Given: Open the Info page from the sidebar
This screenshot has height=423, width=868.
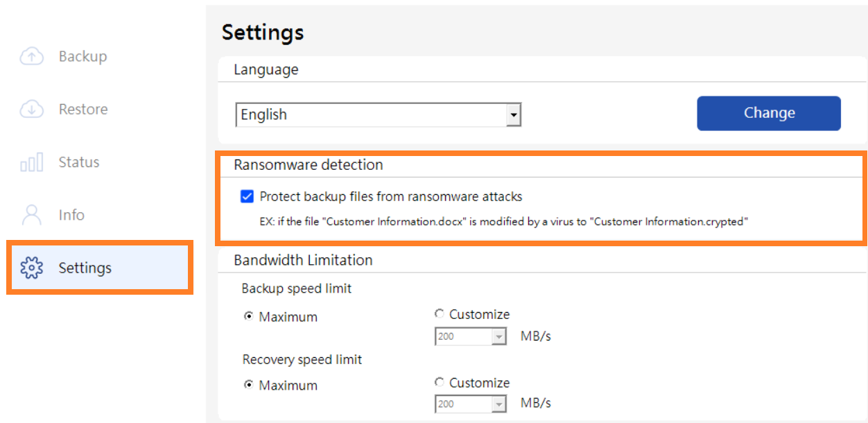Looking at the screenshot, I should pos(71,214).
